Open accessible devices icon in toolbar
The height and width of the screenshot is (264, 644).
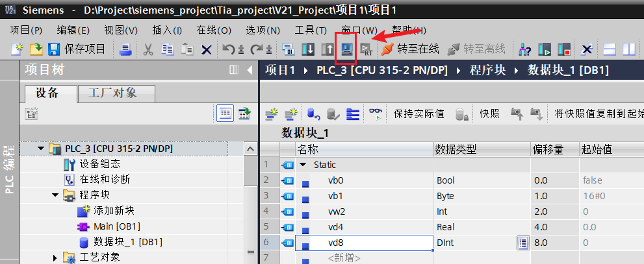coord(524,49)
